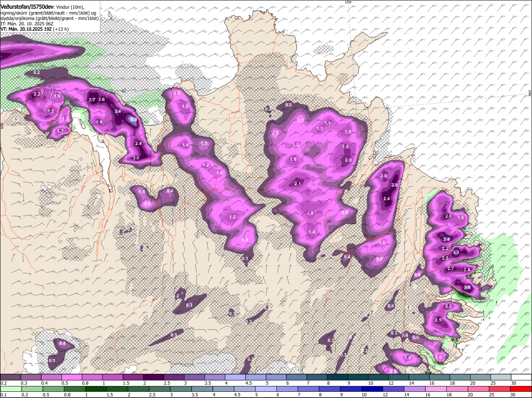Click the 3.1 precipitation value on map
This screenshot has height=398, width=532.
coord(136,158)
